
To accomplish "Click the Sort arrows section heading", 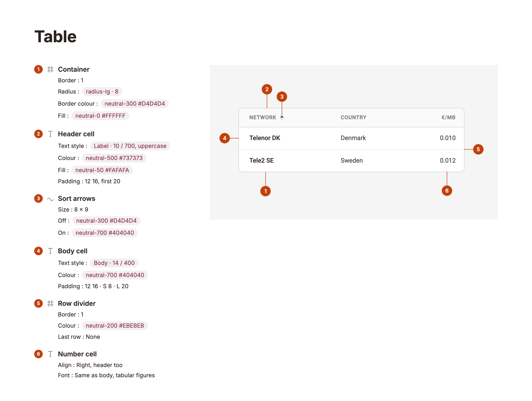I will (76, 199).
